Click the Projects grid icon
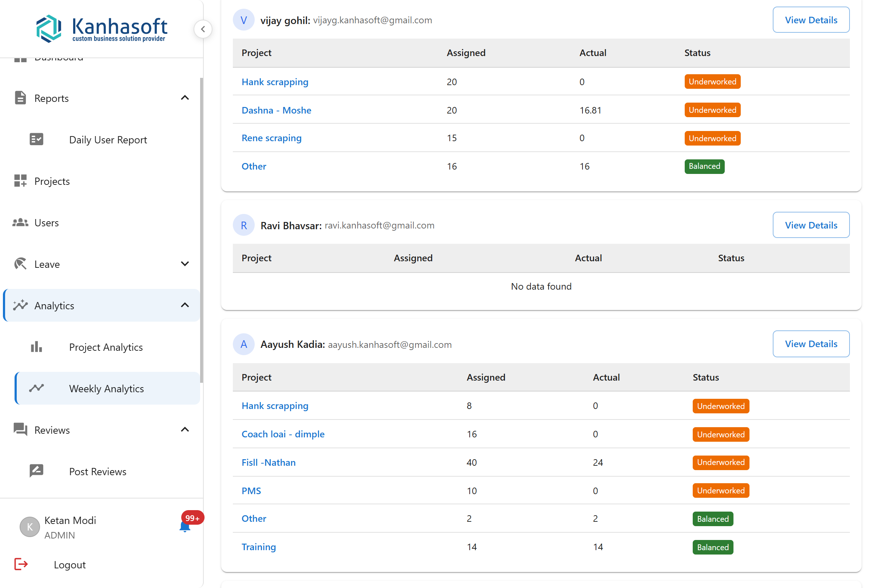Screen dimensions: 879x588 [20, 181]
